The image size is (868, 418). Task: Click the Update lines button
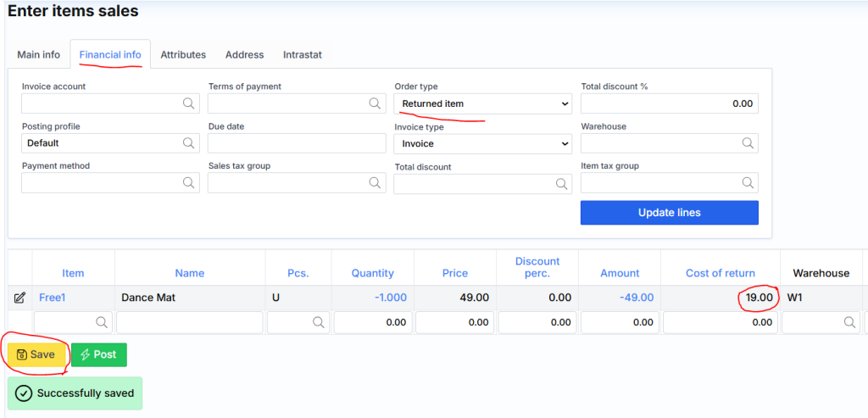[x=669, y=213]
